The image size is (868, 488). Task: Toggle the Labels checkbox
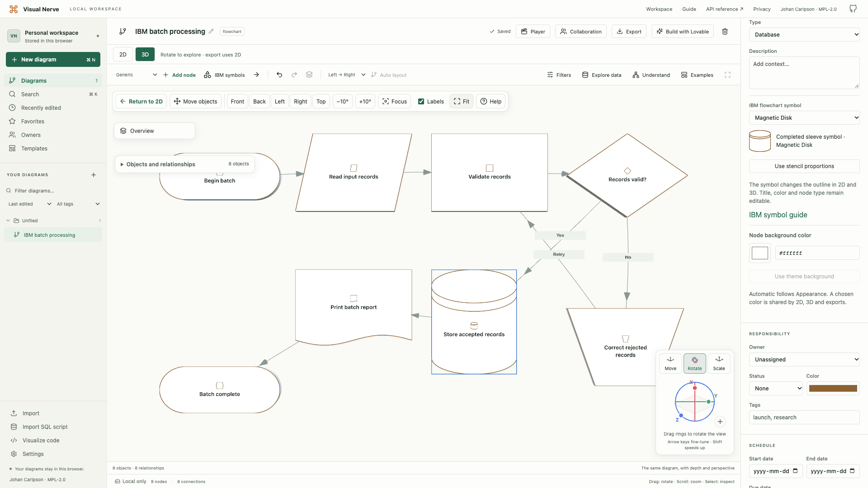(x=421, y=102)
